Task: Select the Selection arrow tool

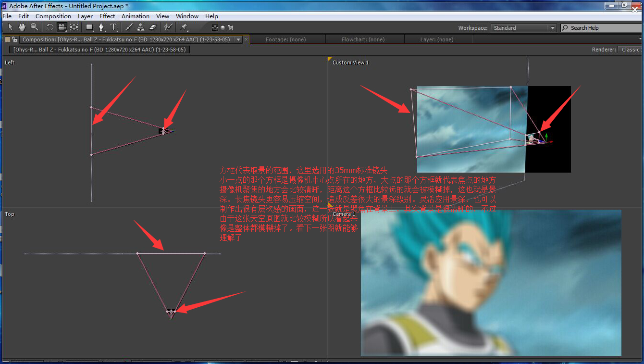Action: 11,27
